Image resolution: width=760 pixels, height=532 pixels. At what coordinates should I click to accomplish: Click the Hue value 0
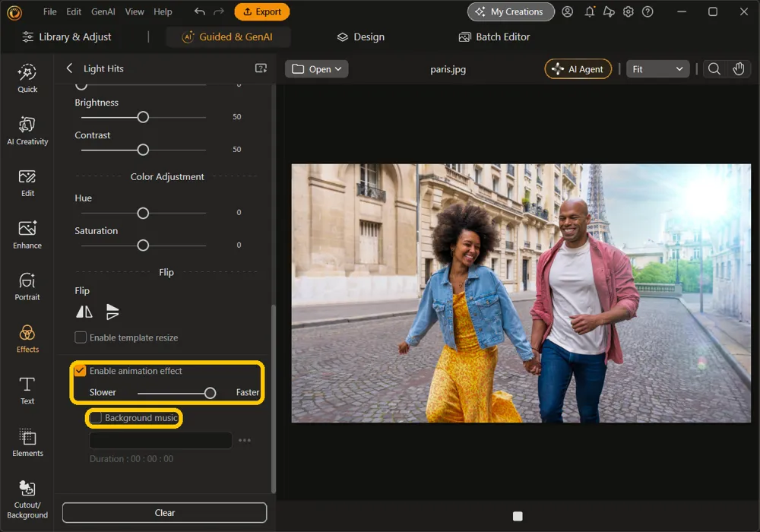coord(239,212)
